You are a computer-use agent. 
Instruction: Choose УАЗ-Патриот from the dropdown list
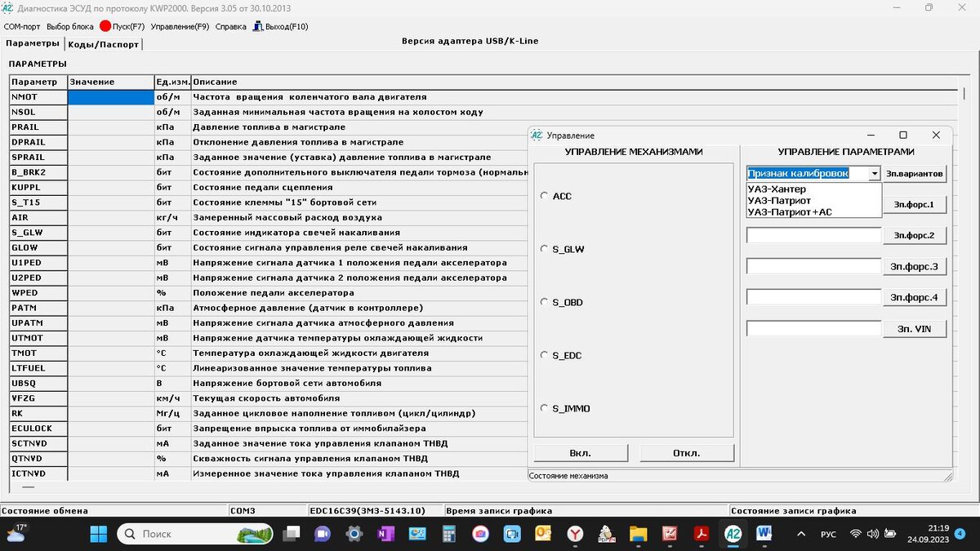click(814, 200)
